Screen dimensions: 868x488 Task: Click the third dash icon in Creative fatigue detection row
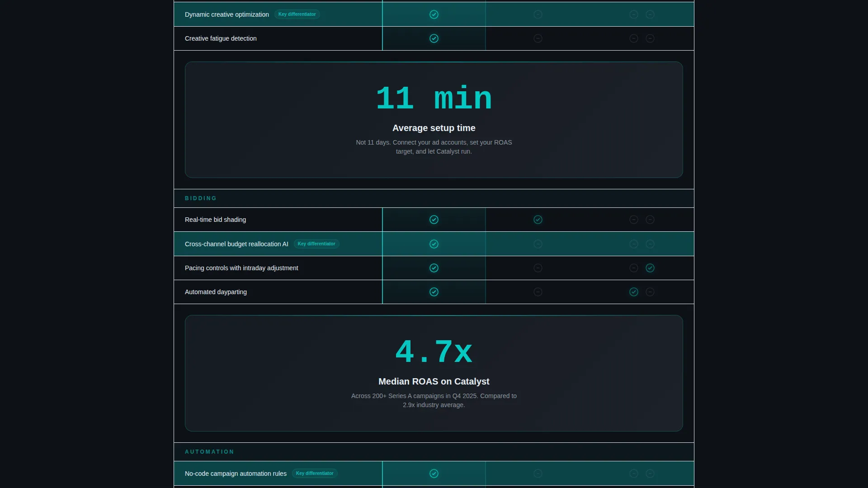tap(634, 38)
